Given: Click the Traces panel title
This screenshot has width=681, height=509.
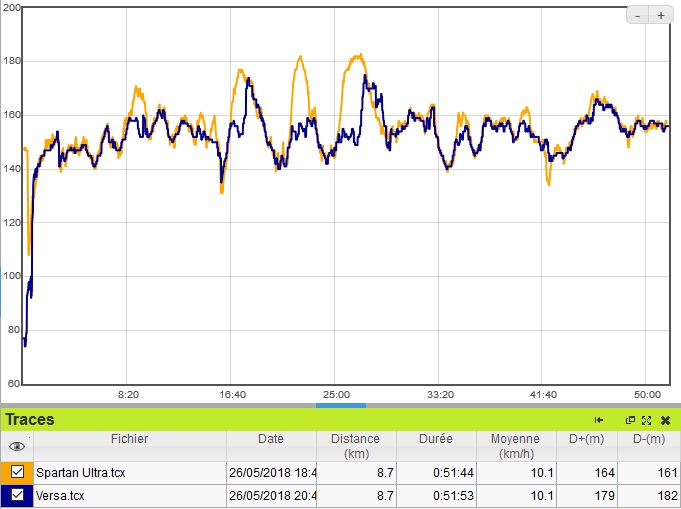Looking at the screenshot, I should pos(30,420).
